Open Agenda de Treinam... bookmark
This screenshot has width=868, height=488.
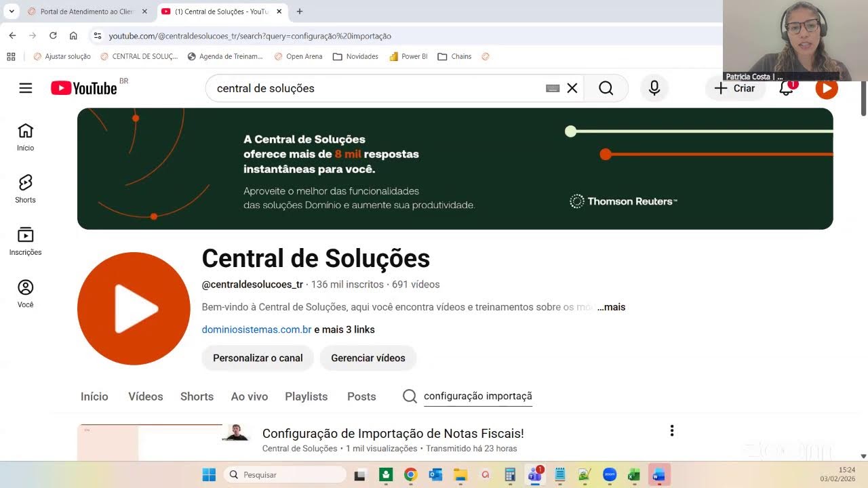click(225, 56)
